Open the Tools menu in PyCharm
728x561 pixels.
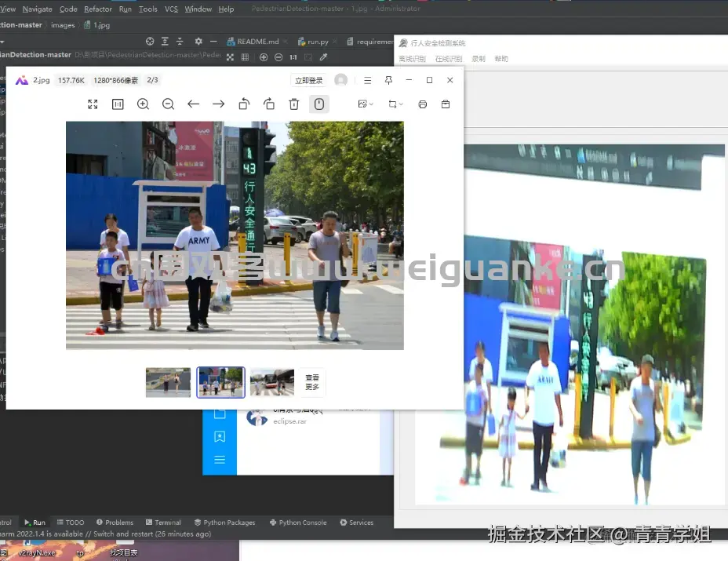[148, 9]
